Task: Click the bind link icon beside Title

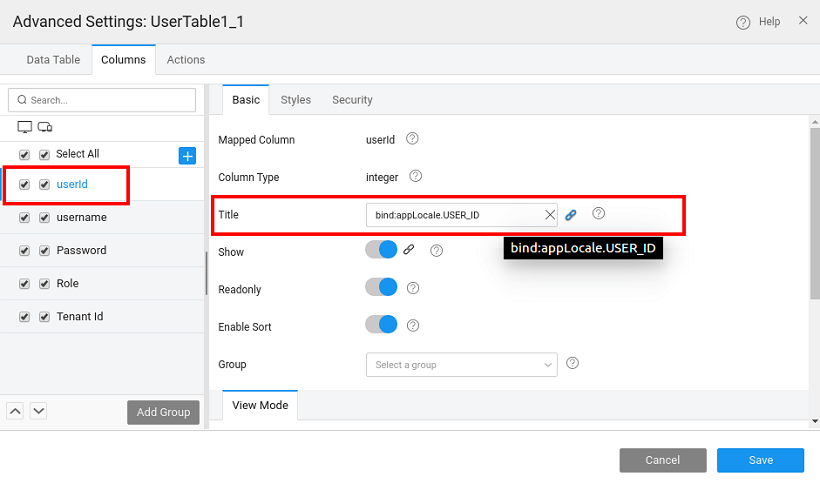Action: [571, 214]
